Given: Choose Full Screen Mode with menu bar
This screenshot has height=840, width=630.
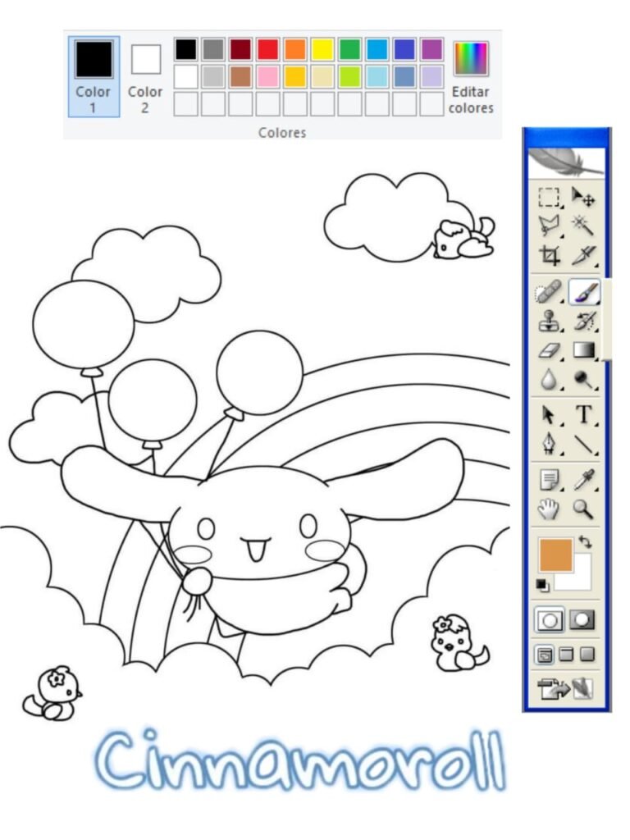Looking at the screenshot, I should click(566, 654).
